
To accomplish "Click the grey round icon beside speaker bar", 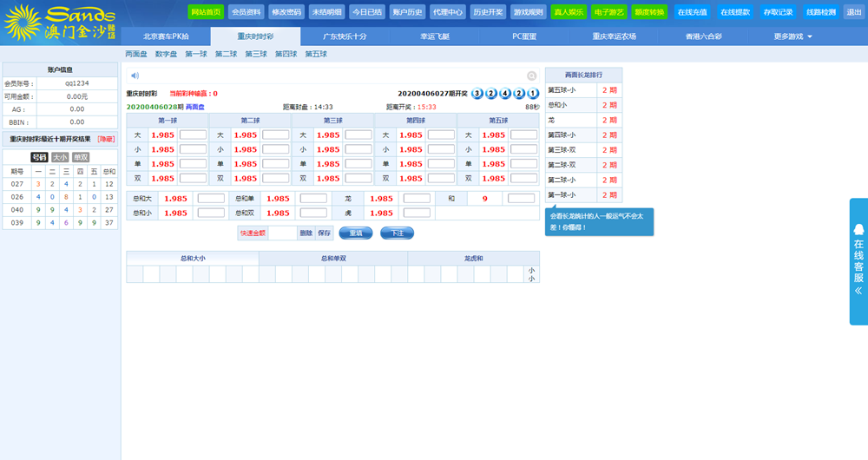I will point(532,76).
